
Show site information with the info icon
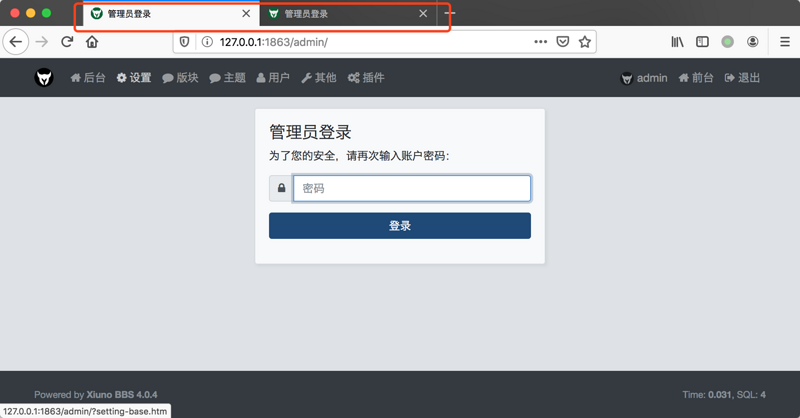207,42
